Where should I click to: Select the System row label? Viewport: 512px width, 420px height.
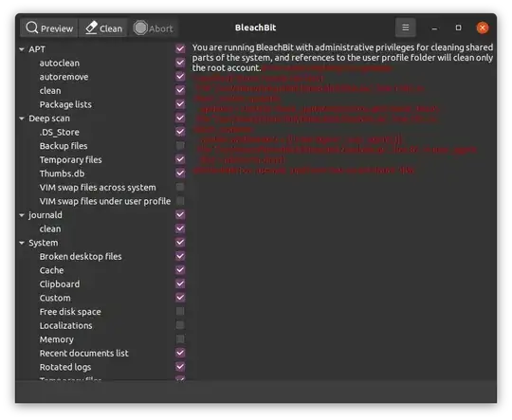(44, 243)
